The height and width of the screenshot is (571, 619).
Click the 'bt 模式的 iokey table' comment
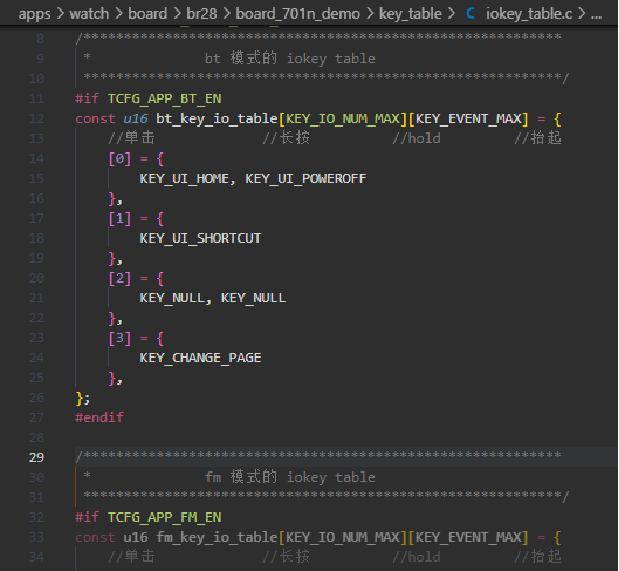click(x=290, y=58)
